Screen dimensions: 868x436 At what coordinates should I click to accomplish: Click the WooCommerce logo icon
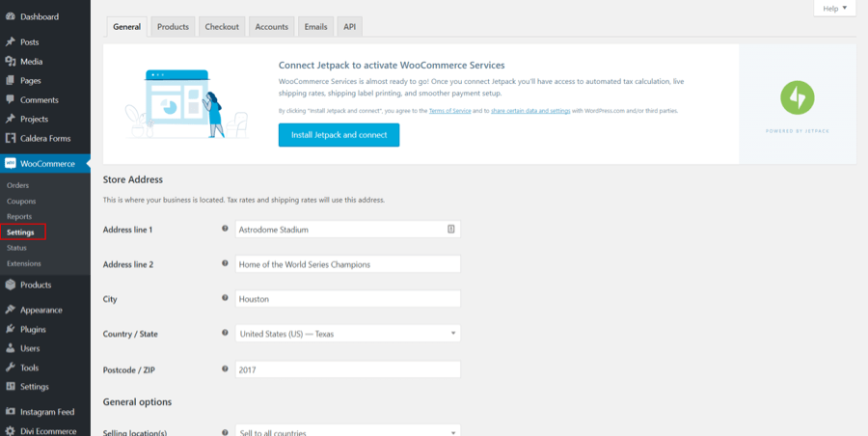click(x=10, y=163)
